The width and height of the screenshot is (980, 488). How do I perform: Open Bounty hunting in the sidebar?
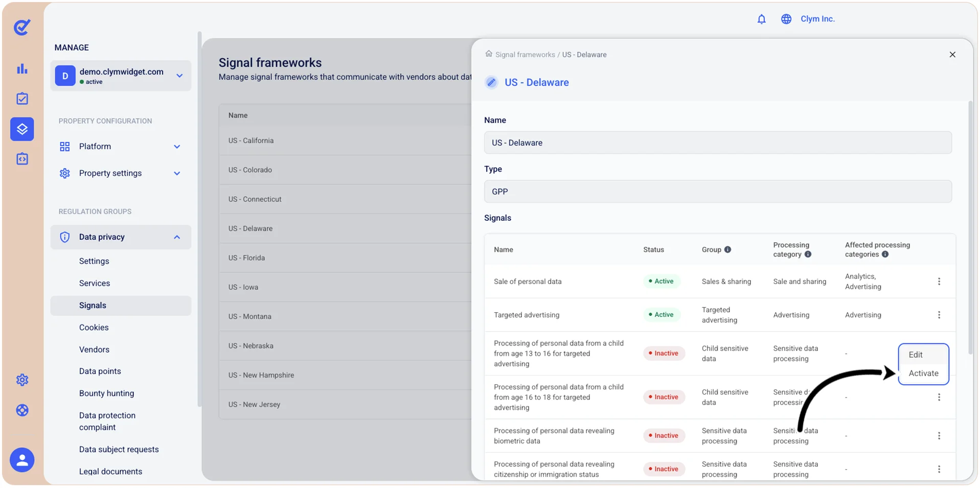[x=106, y=393]
